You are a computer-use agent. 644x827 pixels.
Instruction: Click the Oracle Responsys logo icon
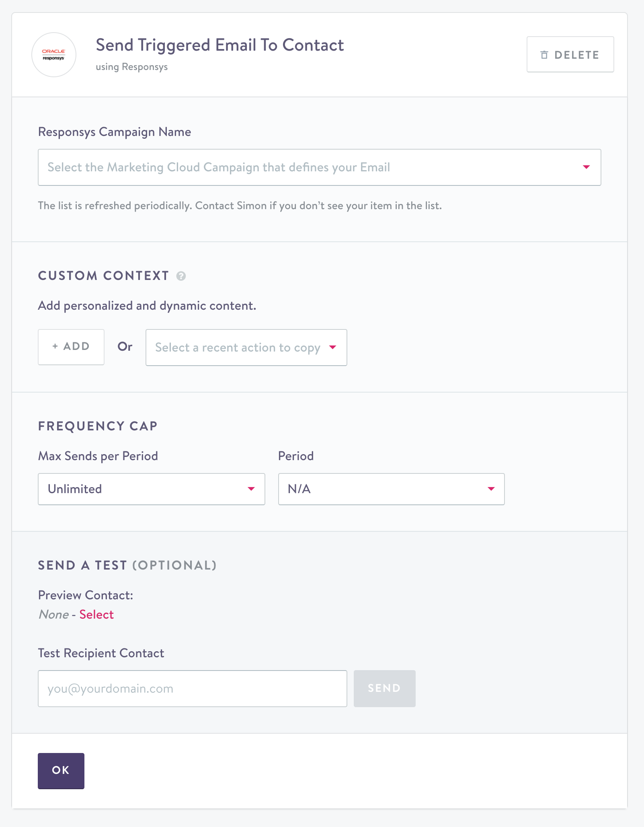point(54,55)
